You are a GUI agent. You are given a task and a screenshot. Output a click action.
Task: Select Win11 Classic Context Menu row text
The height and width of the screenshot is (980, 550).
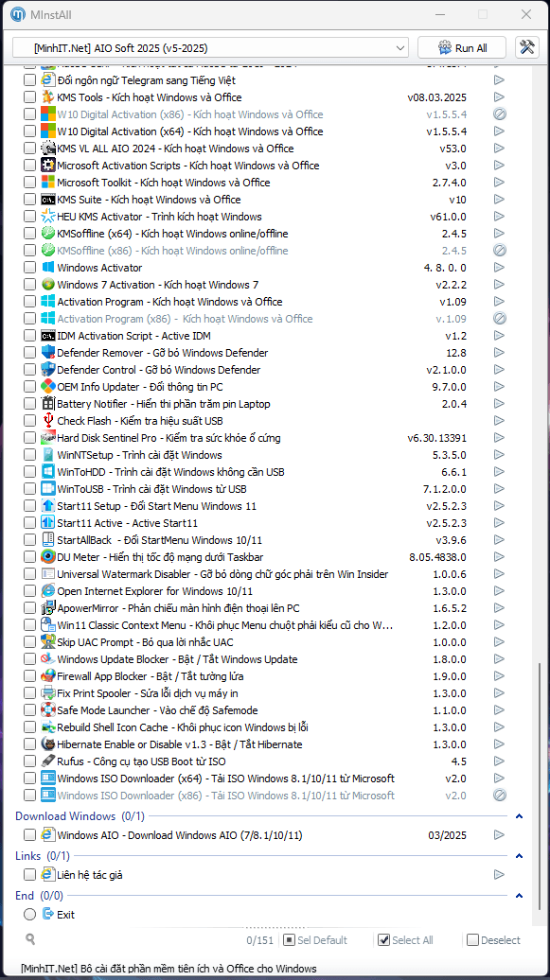tap(225, 625)
